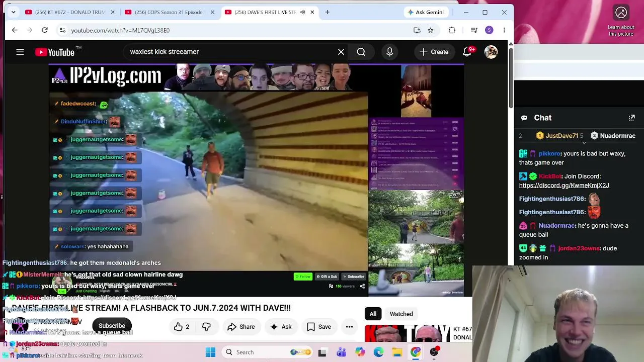This screenshot has height=362, width=644.
Task: Switch to Chrome on the taskbar
Action: (416, 352)
